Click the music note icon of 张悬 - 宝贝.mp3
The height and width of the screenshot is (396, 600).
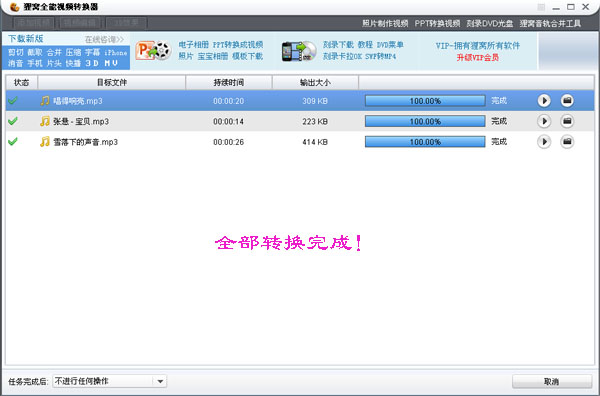[x=45, y=121]
